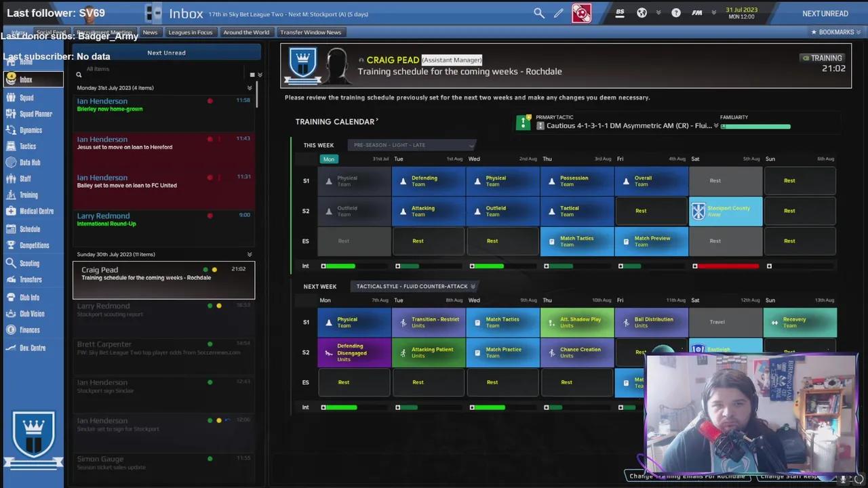Click Saturday's red intensity bar this week
The height and width of the screenshot is (488, 868).
pos(727,266)
